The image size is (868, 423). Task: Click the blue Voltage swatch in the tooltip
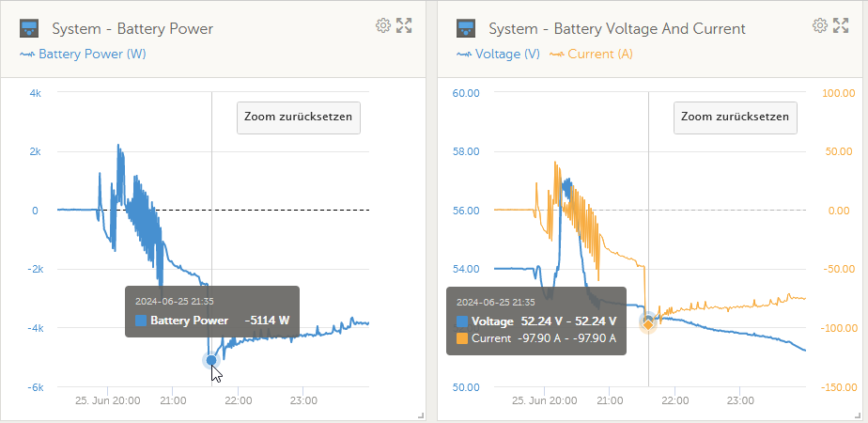point(462,321)
